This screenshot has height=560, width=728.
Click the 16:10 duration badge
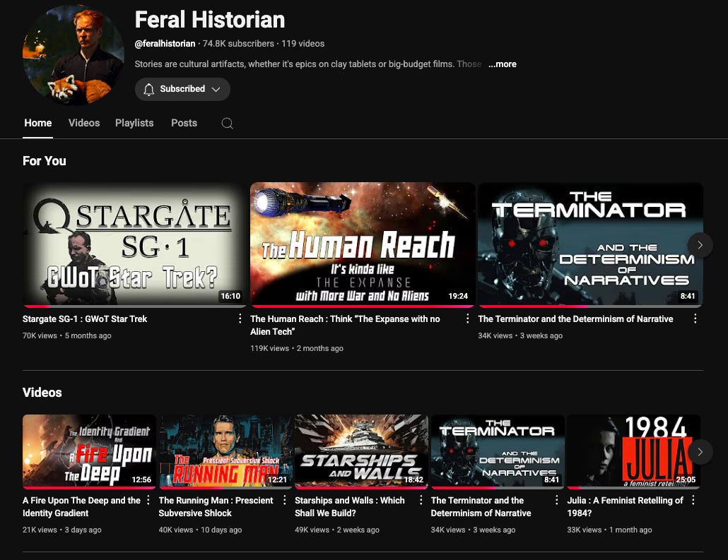tap(230, 296)
